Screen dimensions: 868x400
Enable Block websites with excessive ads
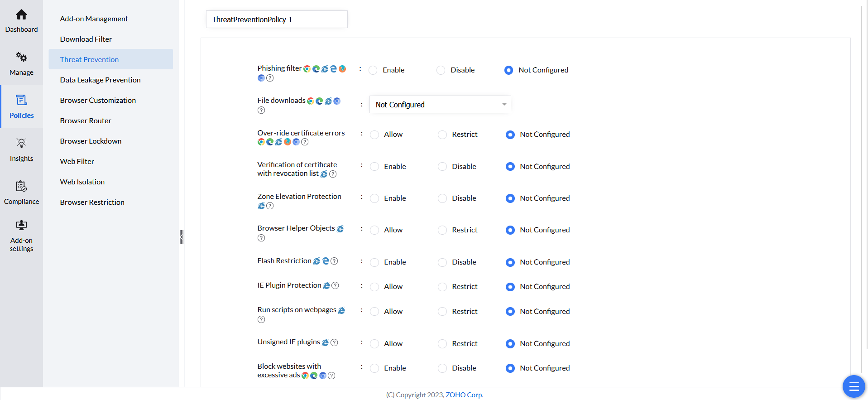click(374, 368)
